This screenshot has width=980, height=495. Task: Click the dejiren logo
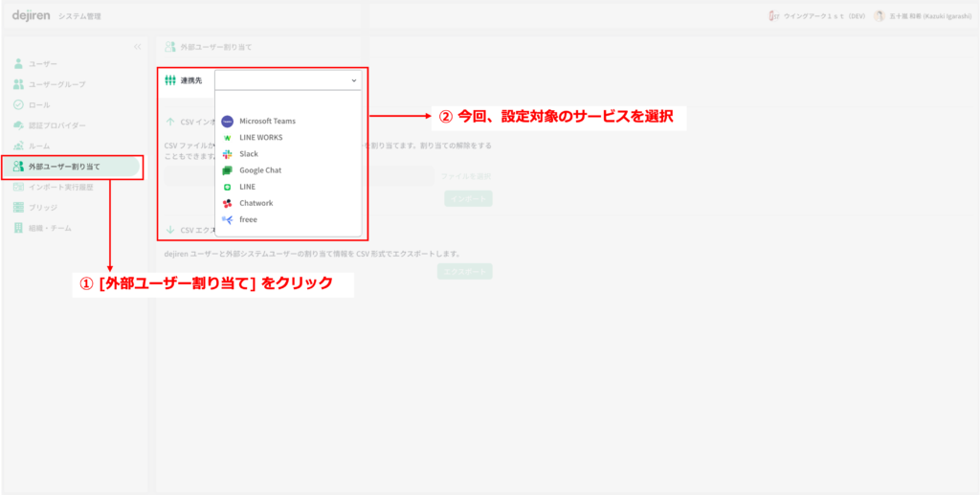[x=32, y=15]
